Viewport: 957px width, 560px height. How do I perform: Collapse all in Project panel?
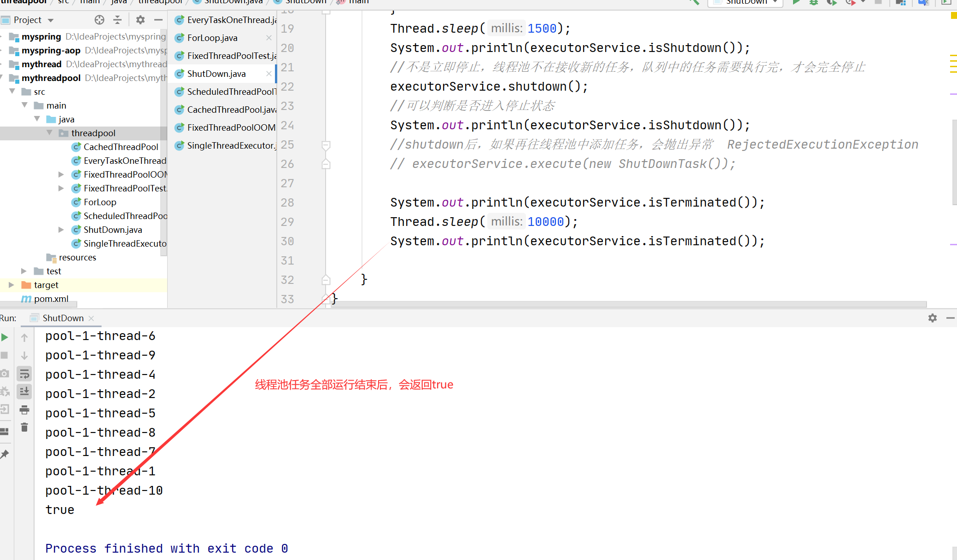117,20
